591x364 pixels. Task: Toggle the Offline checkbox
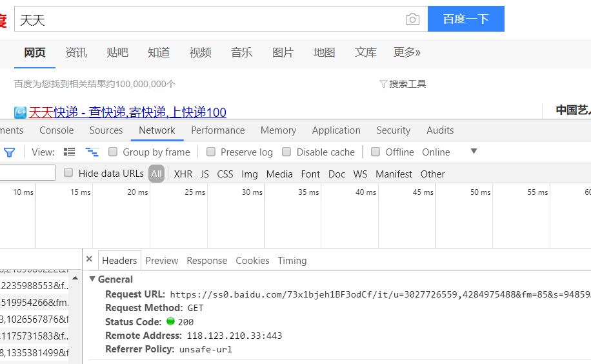click(x=376, y=152)
